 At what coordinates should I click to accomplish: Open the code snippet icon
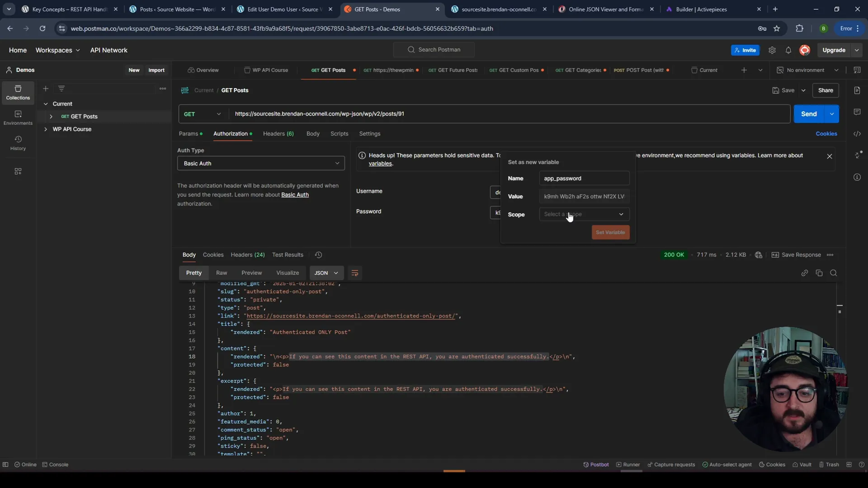coord(857,134)
